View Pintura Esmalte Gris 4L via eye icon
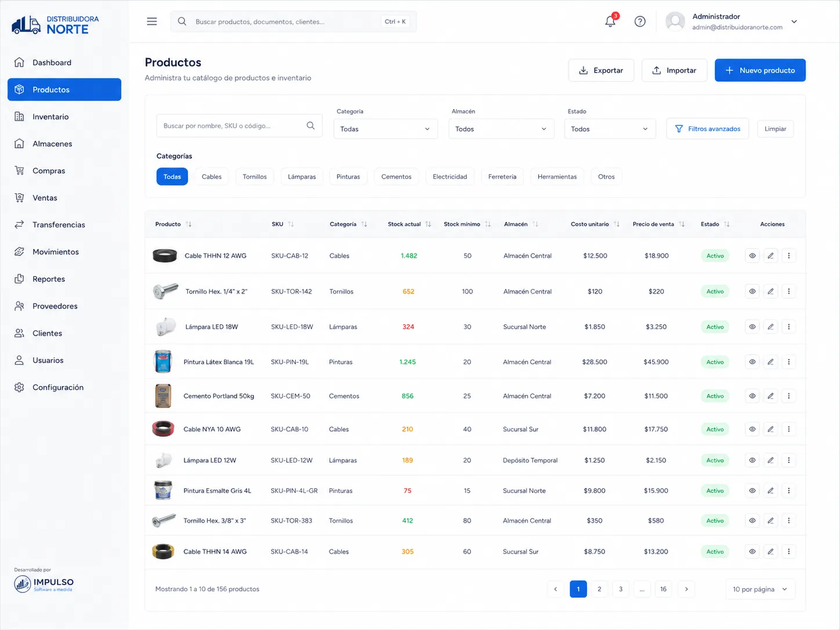Image resolution: width=840 pixels, height=630 pixels. [752, 491]
